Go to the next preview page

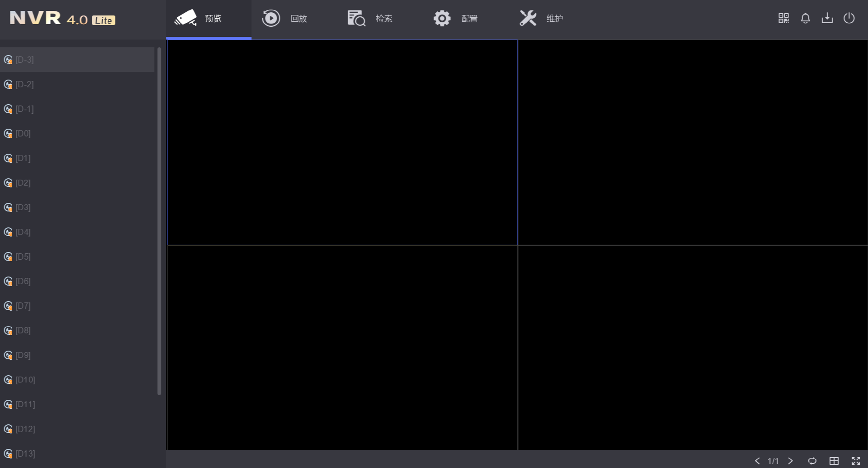pyautogui.click(x=790, y=461)
